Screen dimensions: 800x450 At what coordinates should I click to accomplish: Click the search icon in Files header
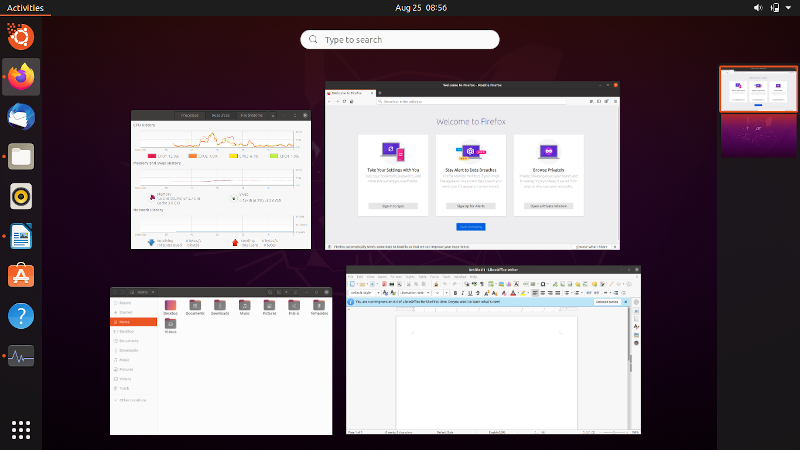pos(270,292)
